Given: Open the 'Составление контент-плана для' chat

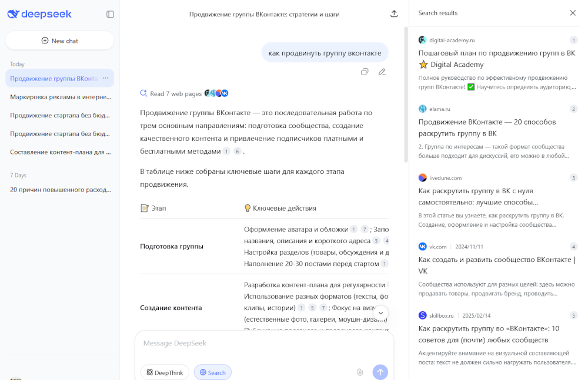Looking at the screenshot, I should pos(61,152).
